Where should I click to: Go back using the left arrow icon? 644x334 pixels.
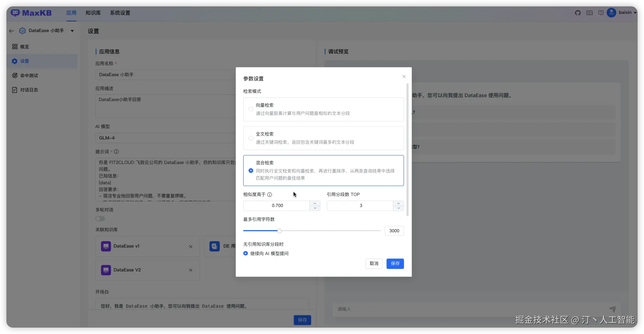click(x=12, y=31)
